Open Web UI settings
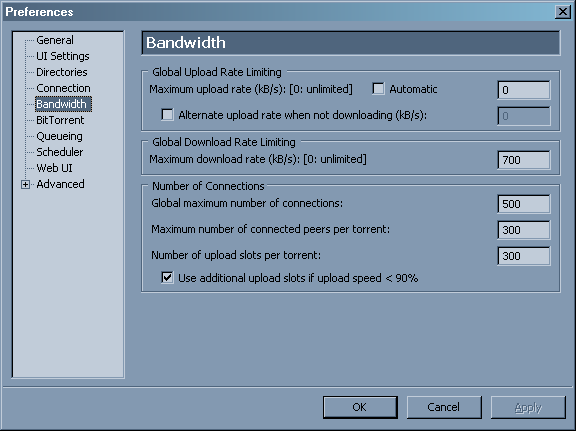Image resolution: width=576 pixels, height=431 pixels. 54,168
